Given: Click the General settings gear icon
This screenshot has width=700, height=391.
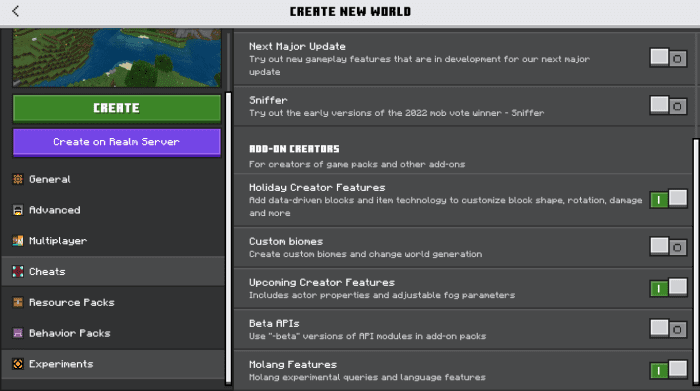Looking at the screenshot, I should (x=18, y=179).
